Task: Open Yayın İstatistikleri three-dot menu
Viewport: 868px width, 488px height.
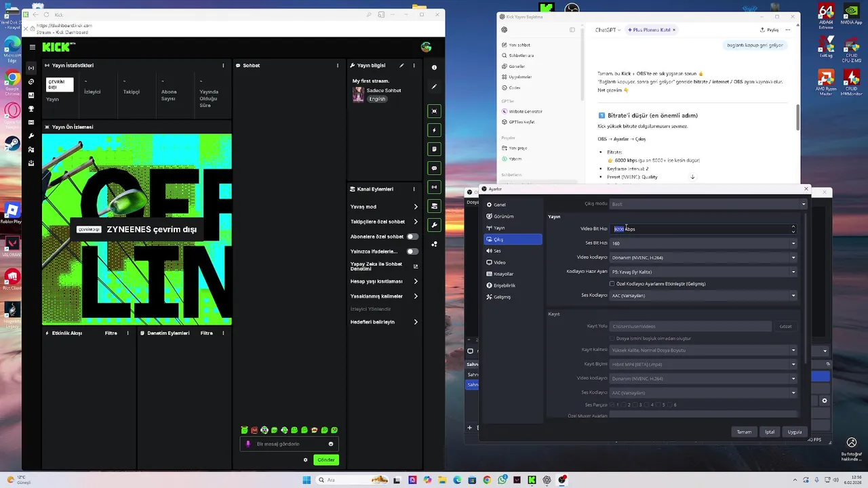Action: (x=223, y=66)
